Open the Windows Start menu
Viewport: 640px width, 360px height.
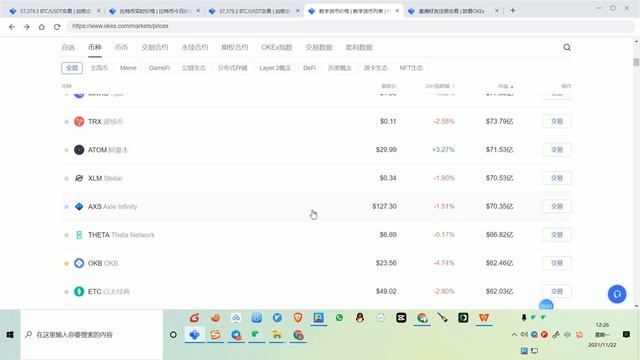(x=10, y=335)
